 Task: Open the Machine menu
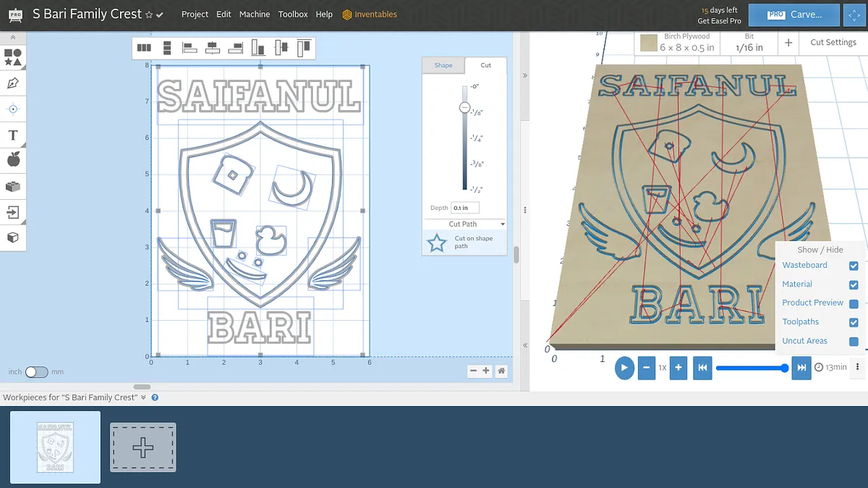pyautogui.click(x=255, y=14)
